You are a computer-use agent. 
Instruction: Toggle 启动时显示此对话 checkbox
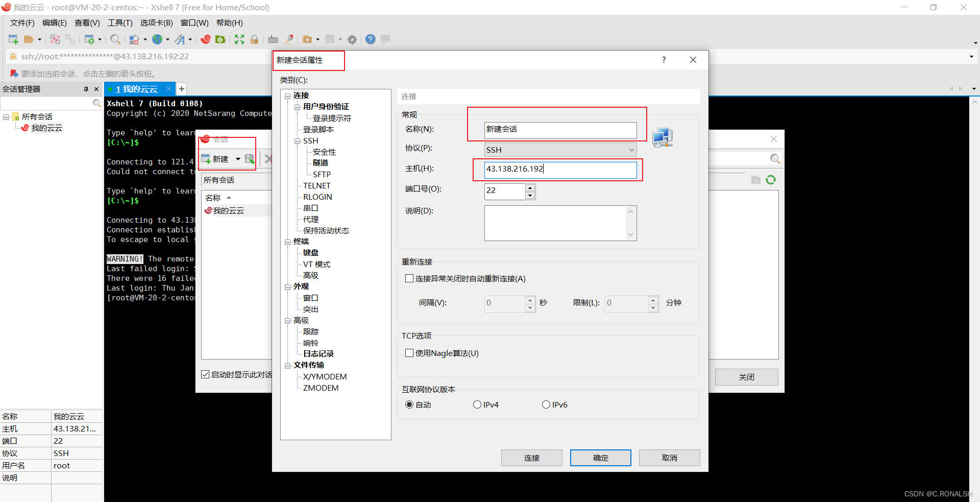(205, 374)
